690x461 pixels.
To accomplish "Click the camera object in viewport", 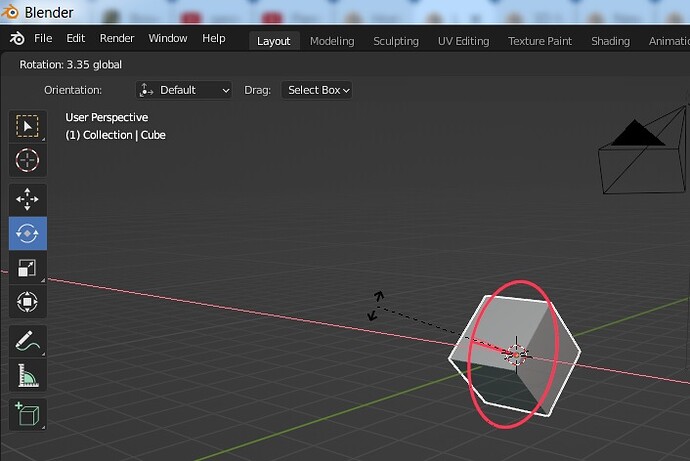I will tap(643, 152).
